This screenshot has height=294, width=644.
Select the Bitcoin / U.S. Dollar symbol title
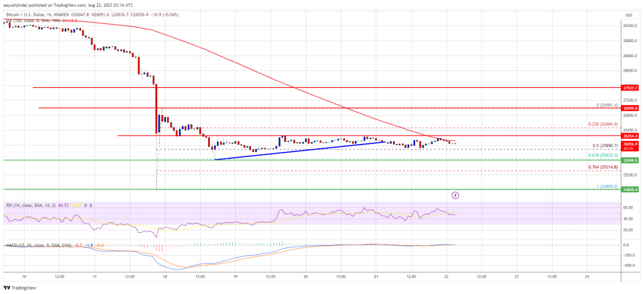pos(38,14)
